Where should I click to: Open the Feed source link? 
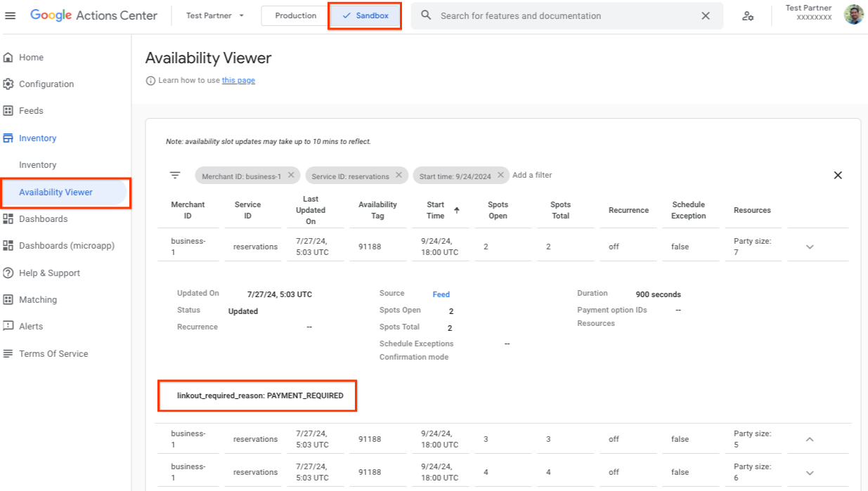pos(441,294)
